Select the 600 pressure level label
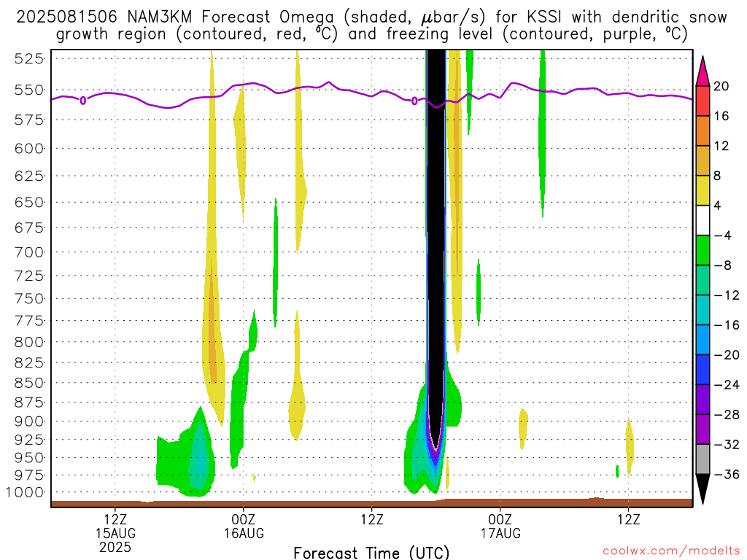 click(x=28, y=149)
